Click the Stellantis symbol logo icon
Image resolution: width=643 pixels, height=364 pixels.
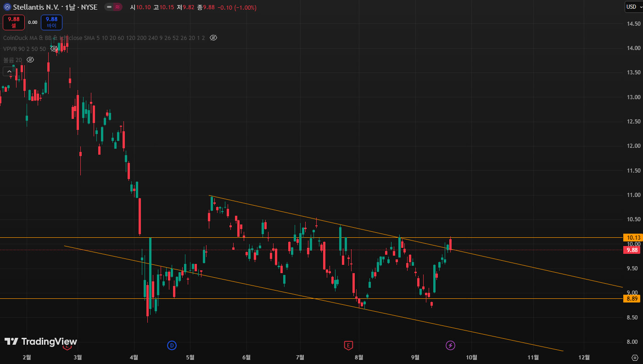(7, 7)
